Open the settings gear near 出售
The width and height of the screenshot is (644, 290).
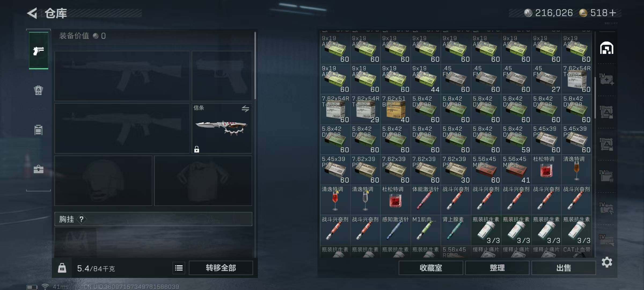[x=607, y=262]
